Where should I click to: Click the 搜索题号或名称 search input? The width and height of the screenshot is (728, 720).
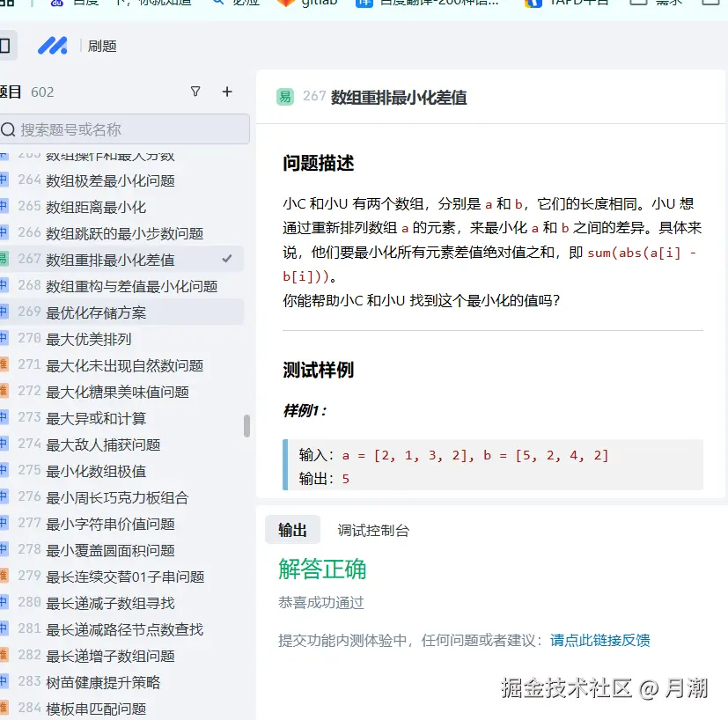point(123,129)
